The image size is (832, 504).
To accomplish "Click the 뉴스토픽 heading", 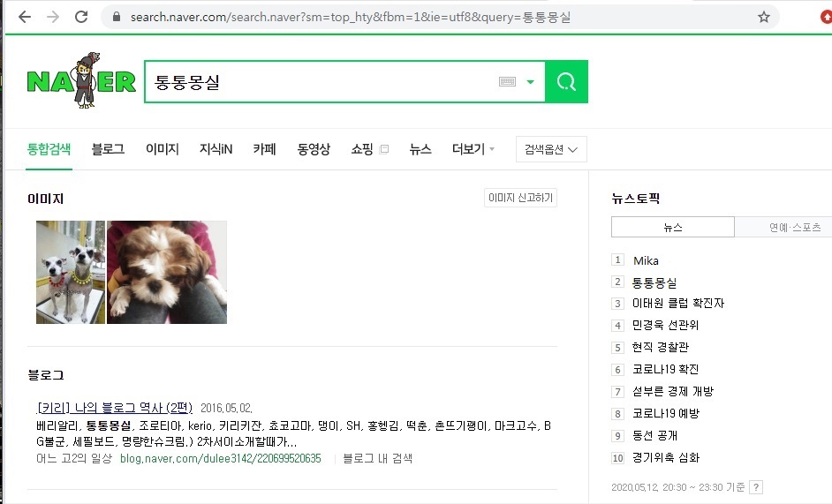I will click(x=636, y=199).
